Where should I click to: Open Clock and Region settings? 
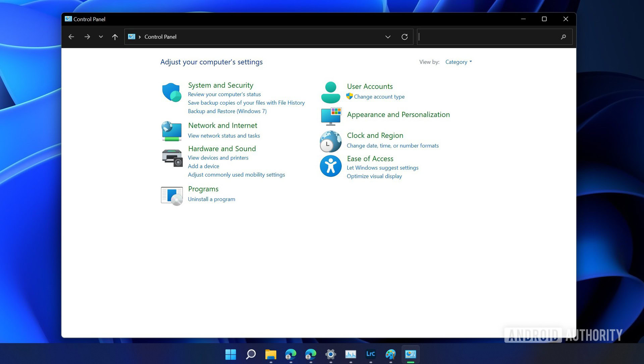point(375,135)
